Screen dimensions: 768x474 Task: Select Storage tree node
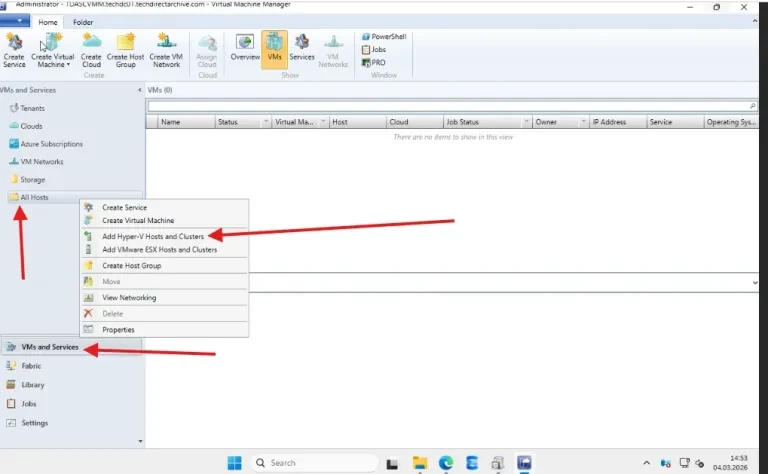[x=28, y=180]
